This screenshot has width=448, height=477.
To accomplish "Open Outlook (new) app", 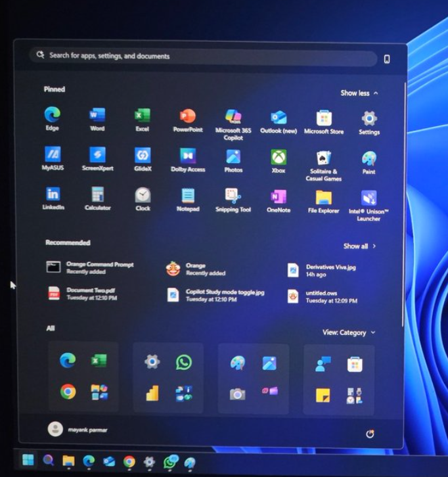I will (279, 122).
